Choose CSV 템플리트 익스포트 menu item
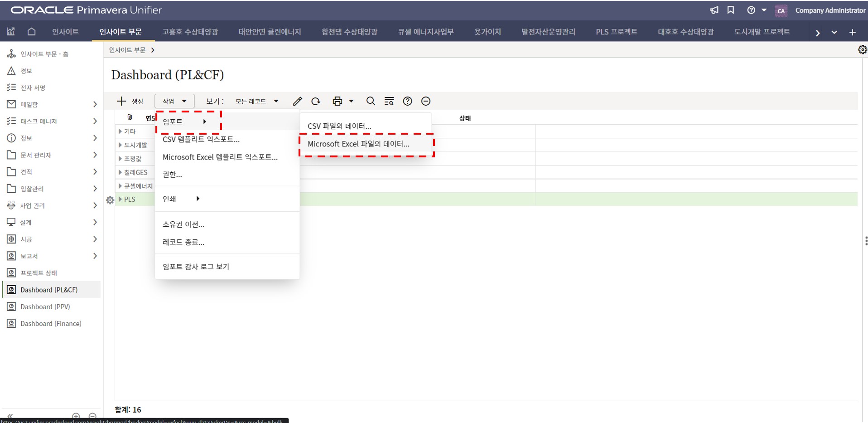Screen dimensions: 868x423 (201, 139)
